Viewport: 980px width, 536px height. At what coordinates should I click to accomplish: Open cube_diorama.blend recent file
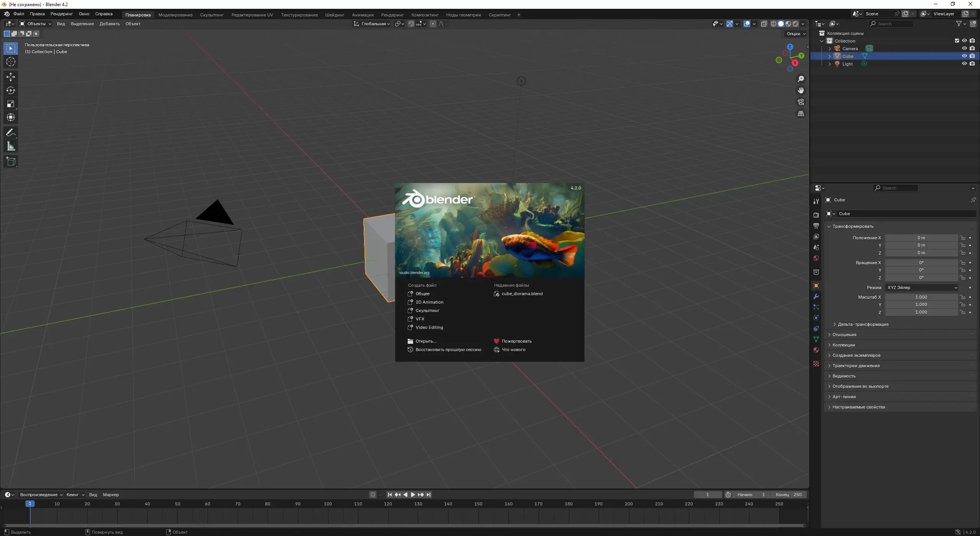pyautogui.click(x=522, y=294)
